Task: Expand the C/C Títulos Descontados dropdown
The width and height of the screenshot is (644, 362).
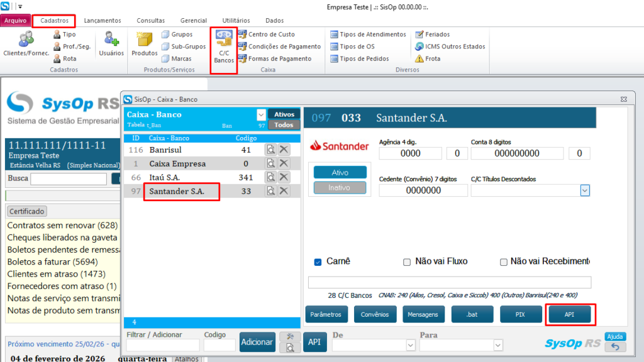Action: pos(585,190)
